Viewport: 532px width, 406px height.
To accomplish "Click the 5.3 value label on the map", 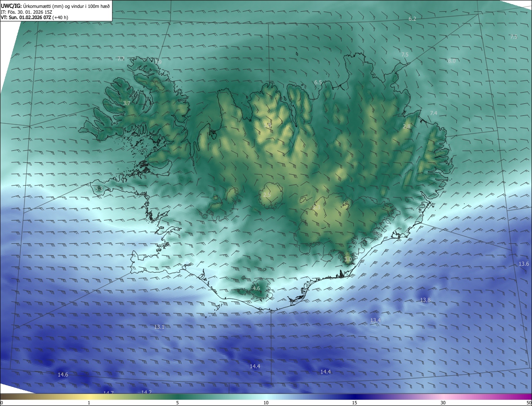I will click(x=99, y=189).
